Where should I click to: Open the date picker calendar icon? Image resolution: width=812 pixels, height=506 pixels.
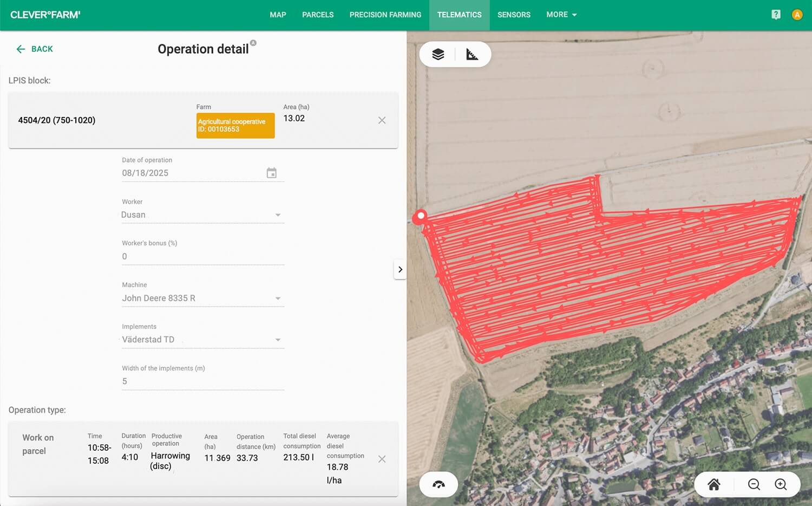[272, 173]
